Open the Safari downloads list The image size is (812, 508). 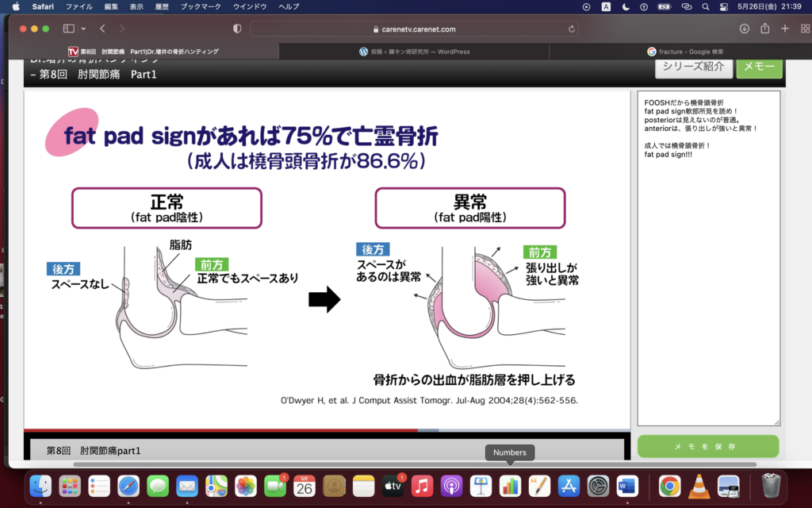coord(744,29)
